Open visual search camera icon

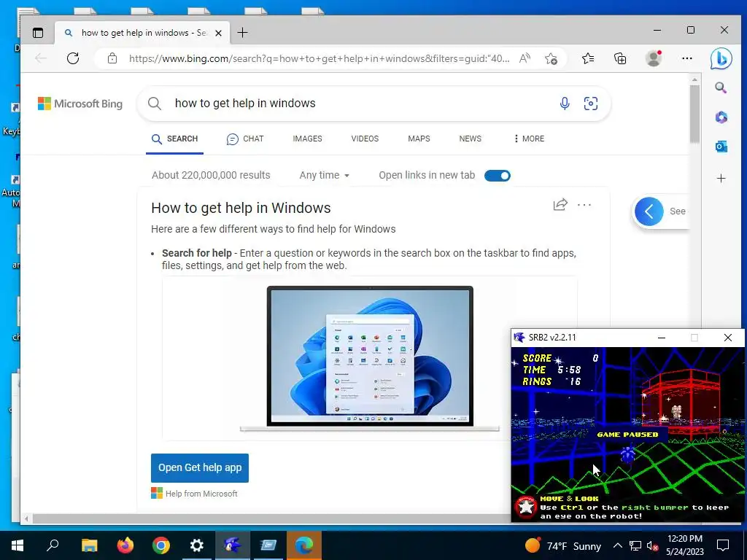[591, 104]
